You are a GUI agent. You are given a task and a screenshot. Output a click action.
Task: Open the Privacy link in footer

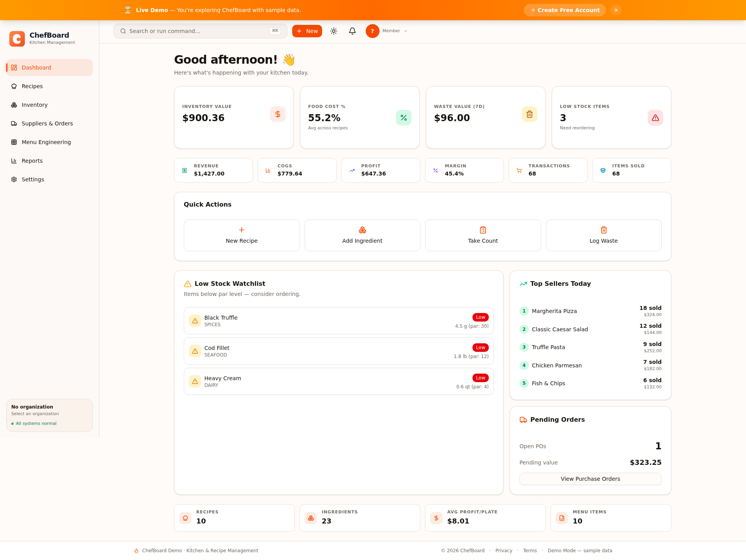[x=504, y=551]
